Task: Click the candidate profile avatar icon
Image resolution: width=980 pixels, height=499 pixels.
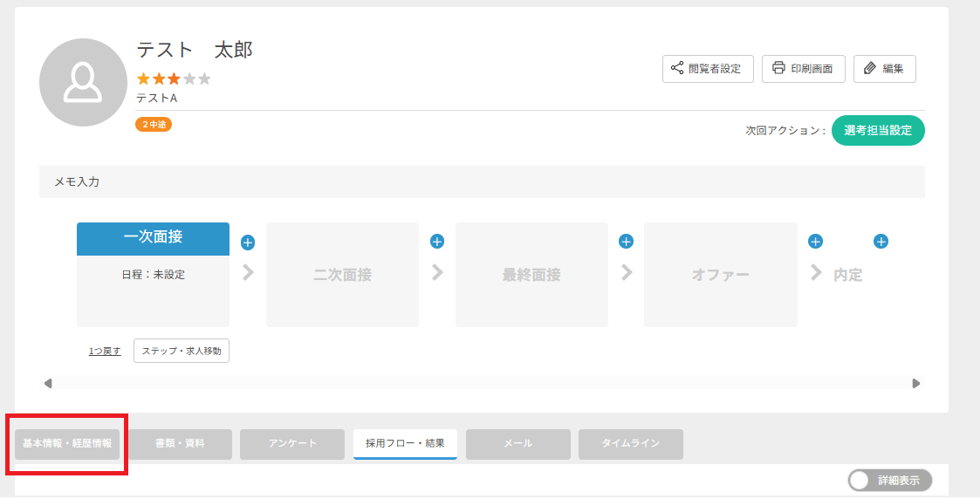Action: point(83,83)
